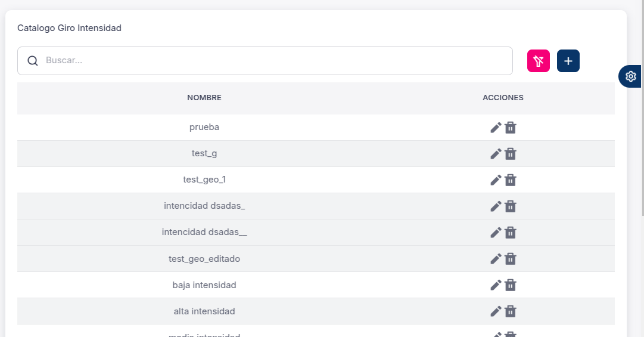Click the ACCIONES column header

click(503, 98)
